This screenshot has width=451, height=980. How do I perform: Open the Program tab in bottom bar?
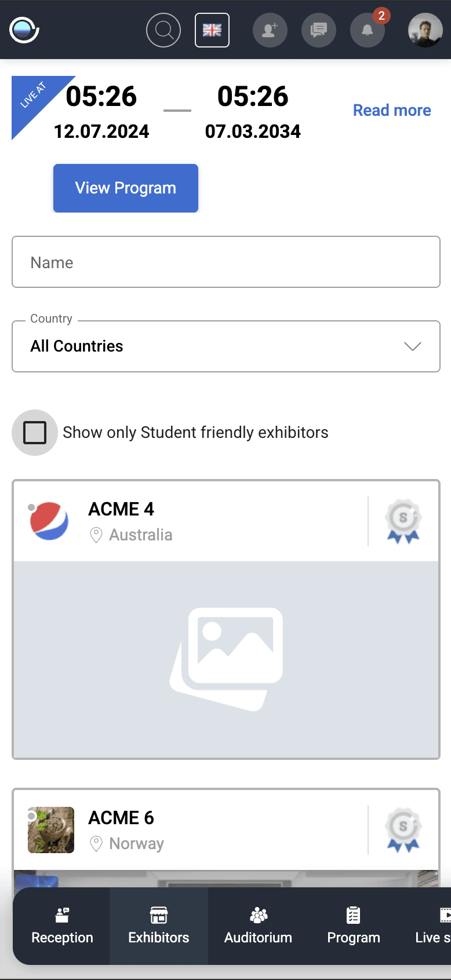354,926
